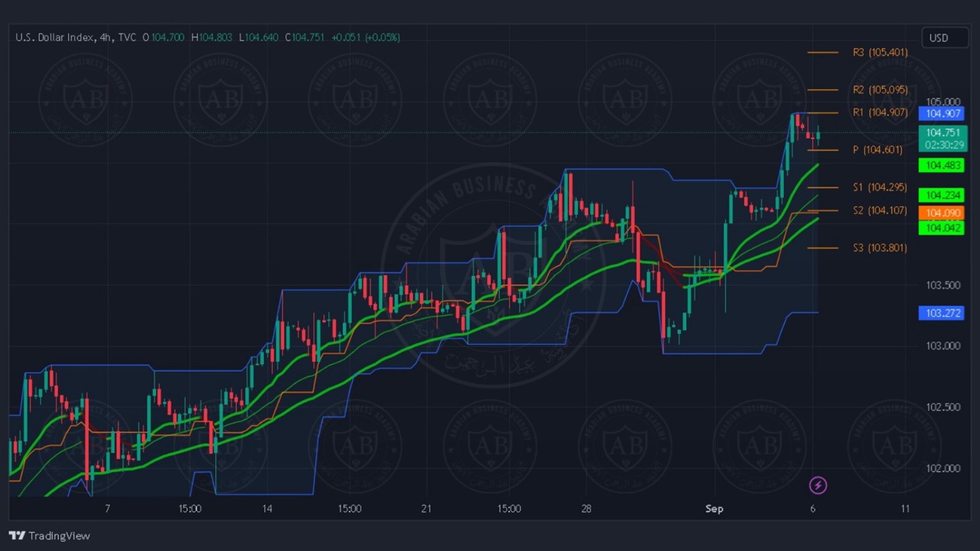Screen dimensions: 980x551
Task: Click the 103.000 level on price scale
Action: (x=943, y=345)
